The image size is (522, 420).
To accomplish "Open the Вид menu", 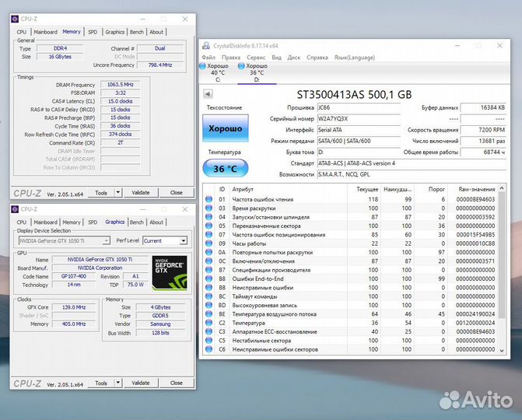I will coord(276,58).
